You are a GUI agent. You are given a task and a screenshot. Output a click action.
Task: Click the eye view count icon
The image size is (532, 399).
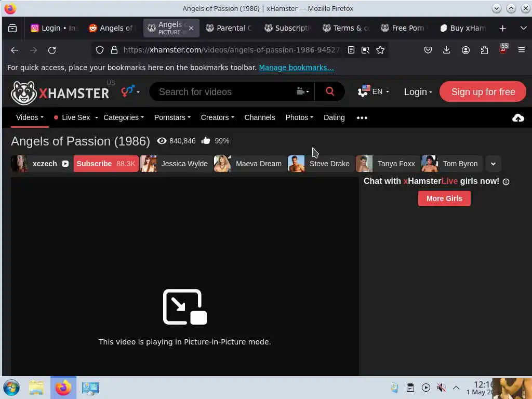coord(162,140)
